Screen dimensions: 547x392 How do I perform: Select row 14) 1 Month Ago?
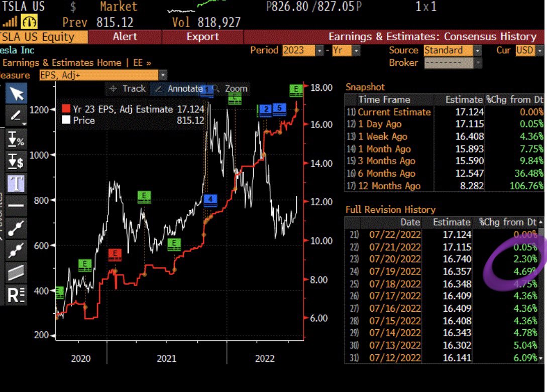445,149
